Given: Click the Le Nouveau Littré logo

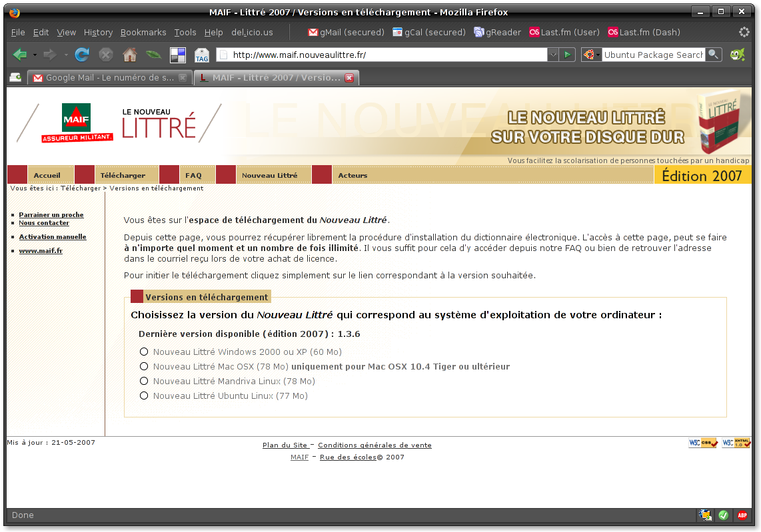Looking at the screenshot, I should coord(159,123).
